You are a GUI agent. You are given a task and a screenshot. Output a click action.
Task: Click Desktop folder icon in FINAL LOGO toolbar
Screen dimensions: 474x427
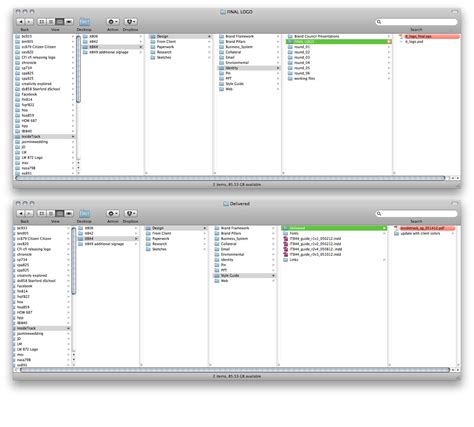84,22
